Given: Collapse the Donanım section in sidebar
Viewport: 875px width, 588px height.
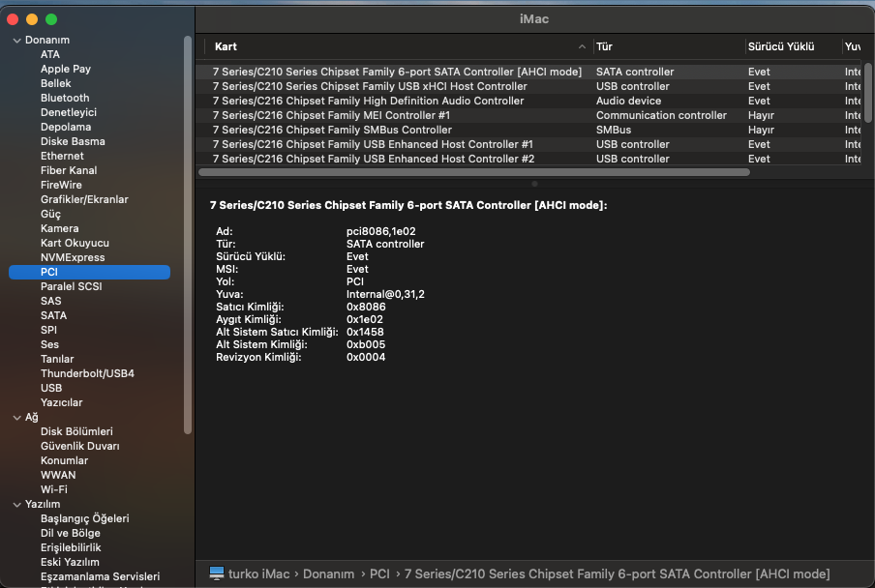Looking at the screenshot, I should click(16, 40).
